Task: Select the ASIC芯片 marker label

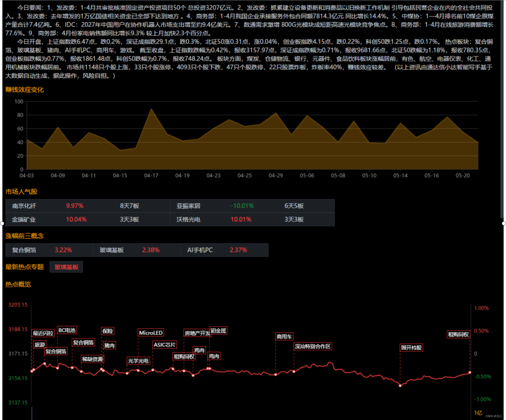Action: coord(165,345)
